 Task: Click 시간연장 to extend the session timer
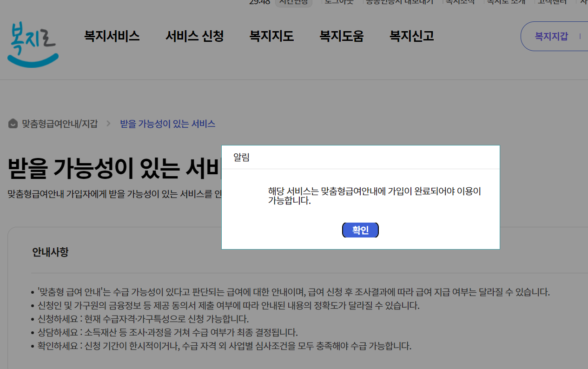293,2
